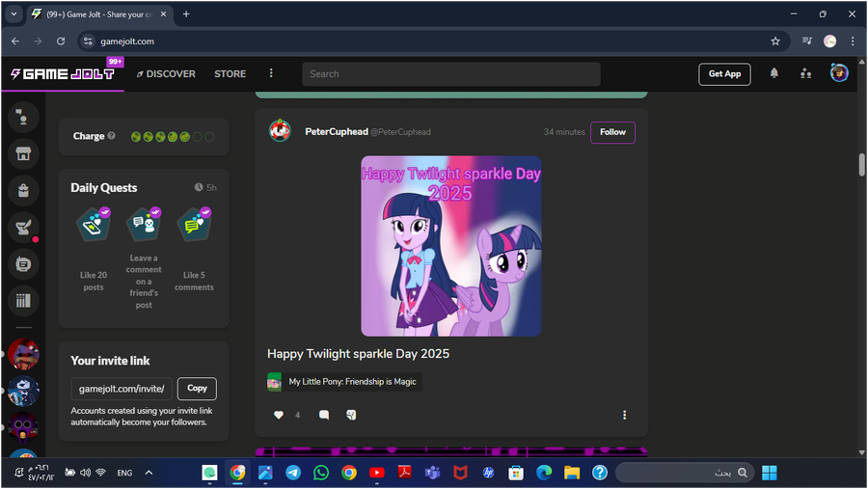Select the Game Jolt browser tab
The image size is (868, 489).
pos(100,14)
